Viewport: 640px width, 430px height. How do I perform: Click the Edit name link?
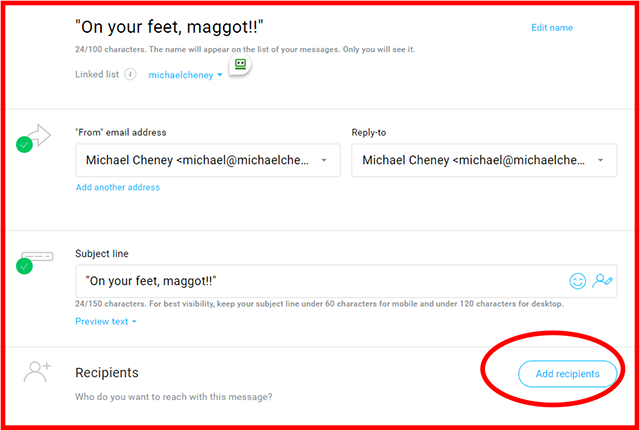coord(552,28)
